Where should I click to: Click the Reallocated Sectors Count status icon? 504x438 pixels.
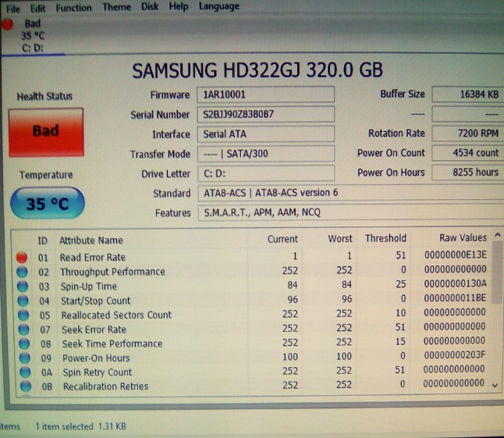pyautogui.click(x=22, y=315)
